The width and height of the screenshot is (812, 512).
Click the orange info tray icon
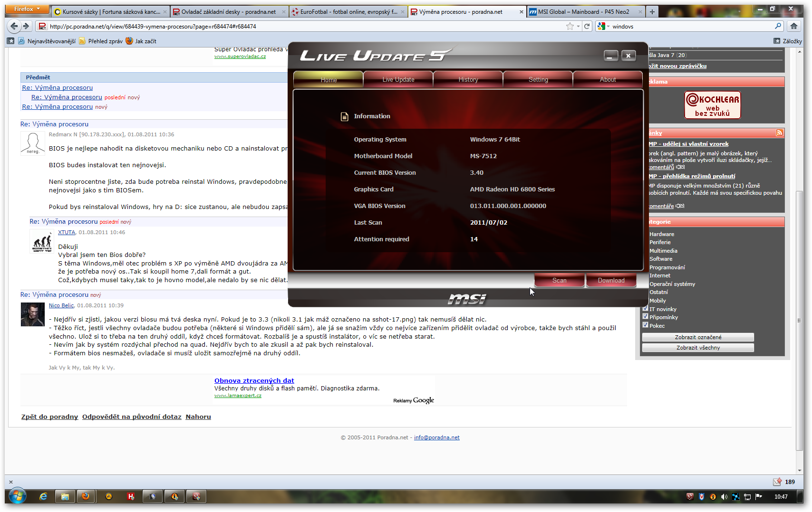[713, 497]
